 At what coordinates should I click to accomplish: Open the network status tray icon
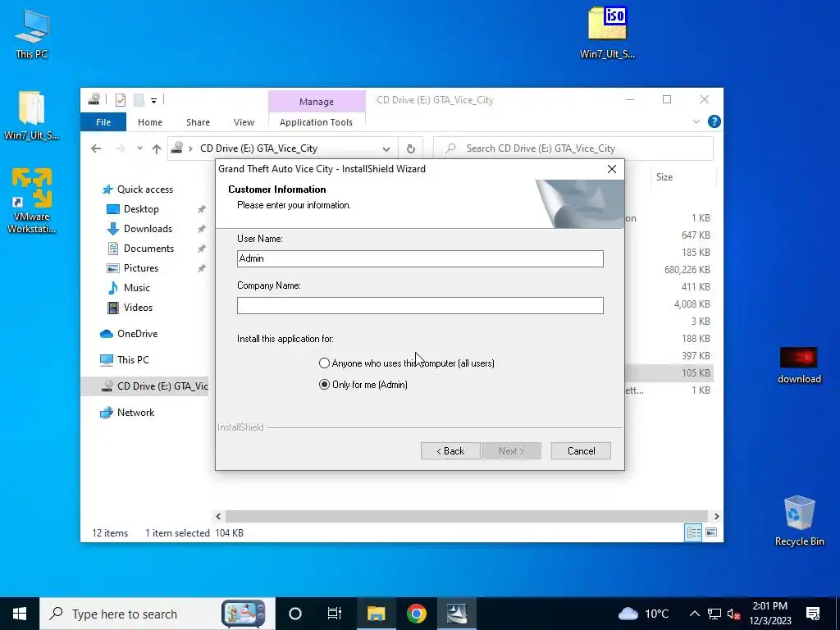click(x=714, y=614)
